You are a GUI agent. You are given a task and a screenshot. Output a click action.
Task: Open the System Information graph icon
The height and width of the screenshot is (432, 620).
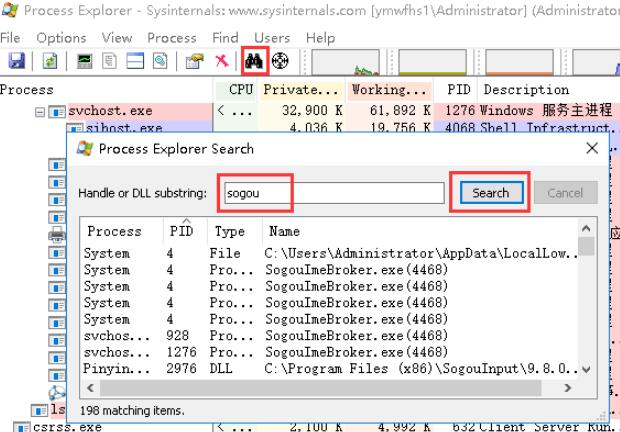[x=85, y=61]
